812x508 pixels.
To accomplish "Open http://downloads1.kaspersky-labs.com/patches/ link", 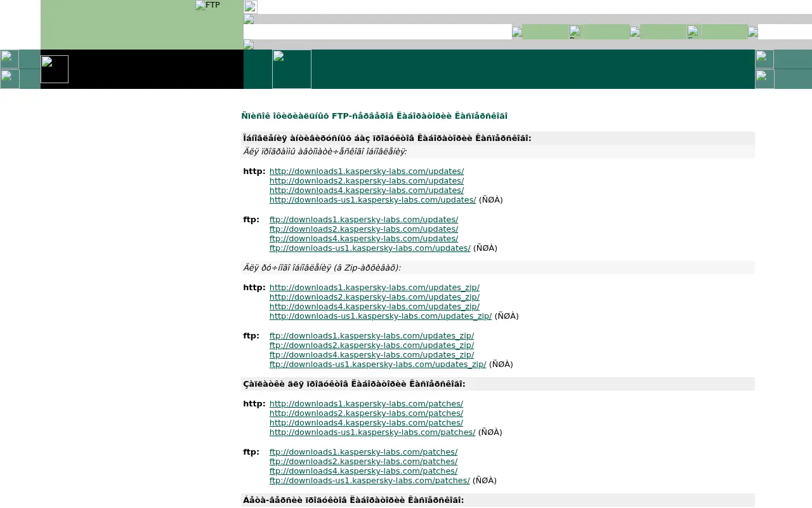I will coord(366,404).
